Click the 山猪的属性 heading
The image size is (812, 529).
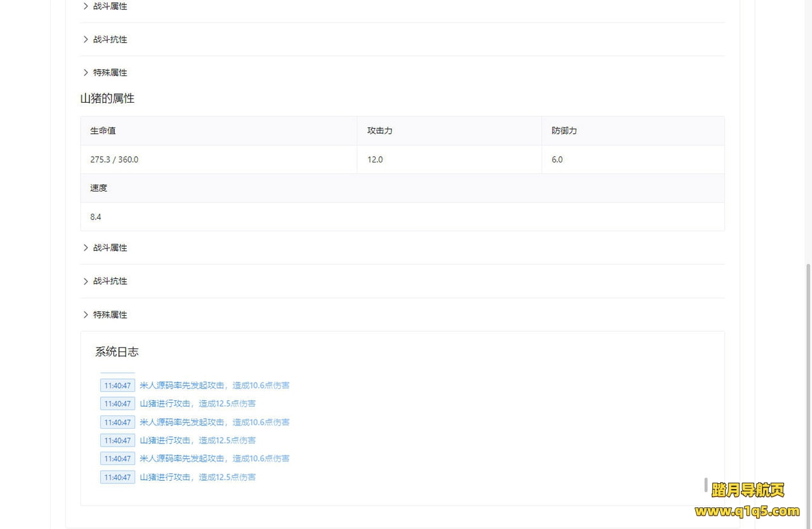(107, 99)
